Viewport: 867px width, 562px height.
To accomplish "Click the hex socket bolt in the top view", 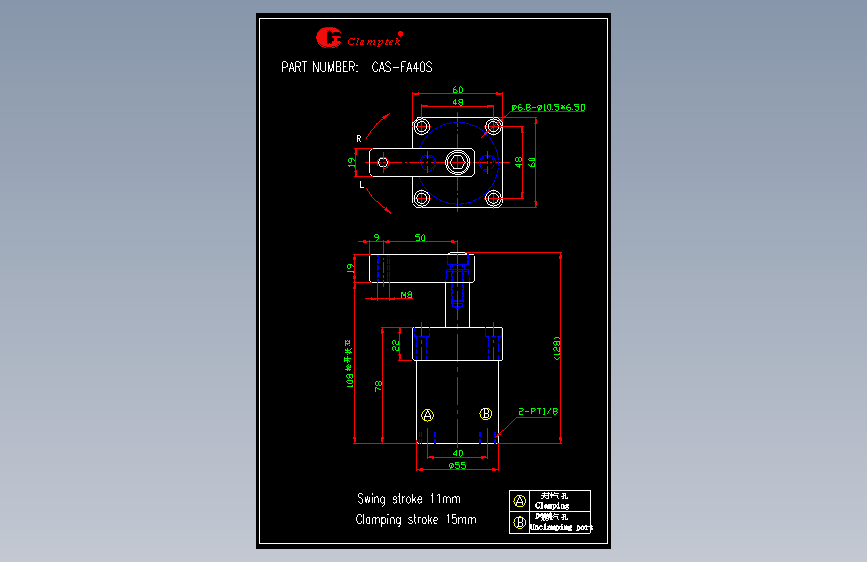I will point(458,163).
